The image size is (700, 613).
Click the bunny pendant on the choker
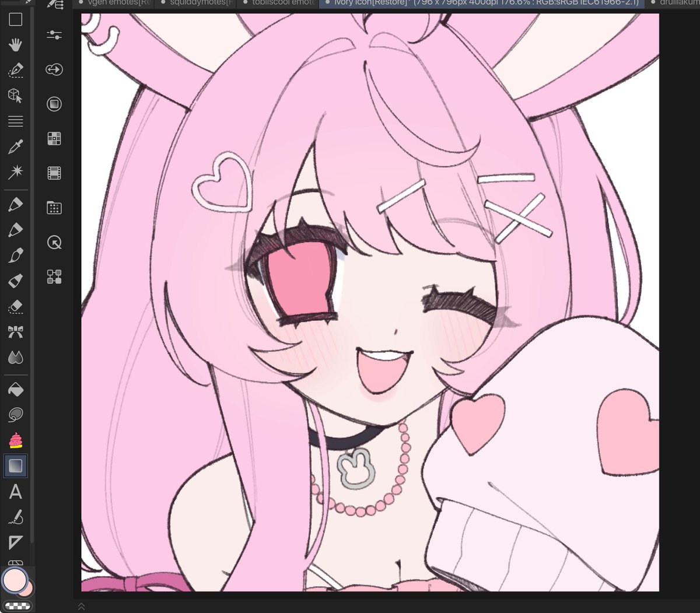tap(355, 469)
